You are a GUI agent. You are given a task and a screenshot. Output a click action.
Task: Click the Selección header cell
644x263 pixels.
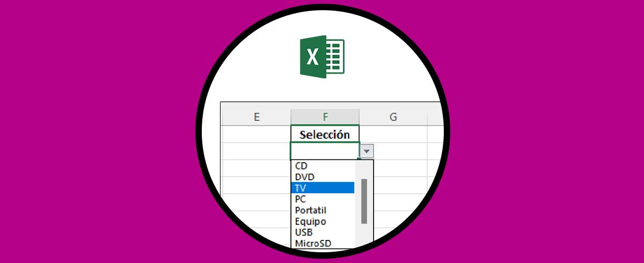point(325,134)
